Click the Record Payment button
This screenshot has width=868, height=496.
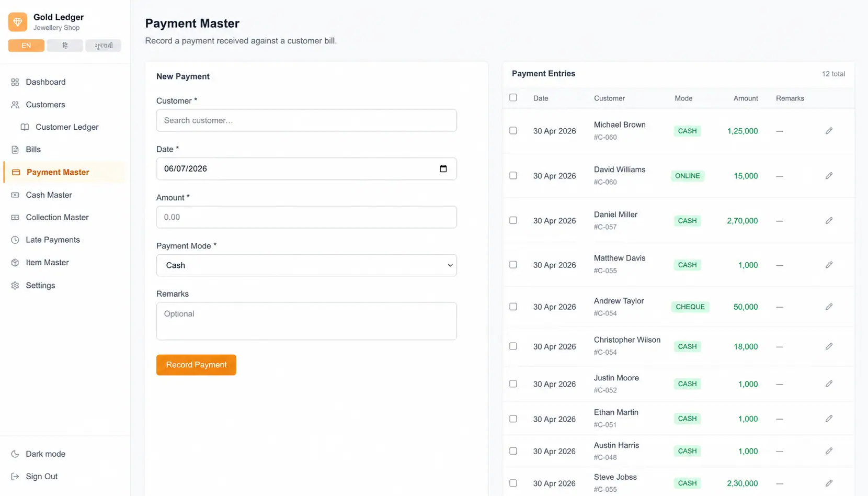tap(196, 365)
